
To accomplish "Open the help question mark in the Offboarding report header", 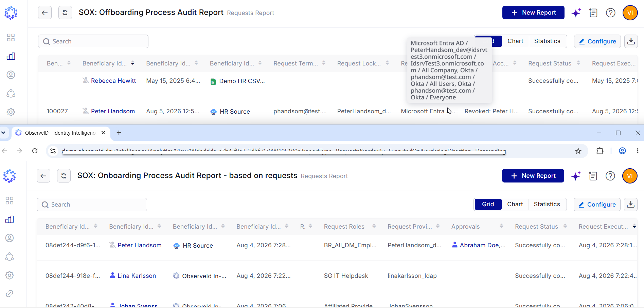I will [x=611, y=13].
